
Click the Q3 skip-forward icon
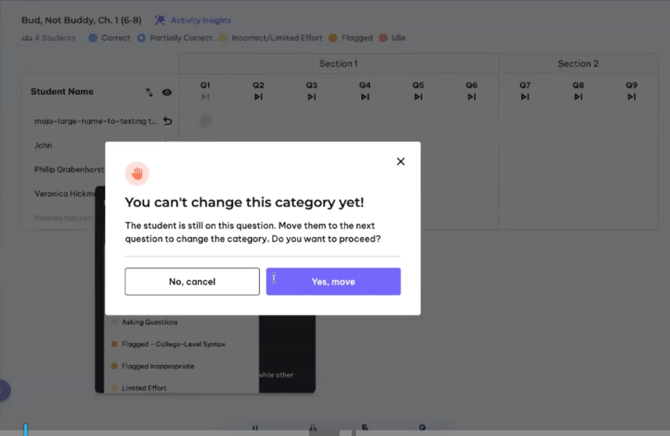click(312, 97)
